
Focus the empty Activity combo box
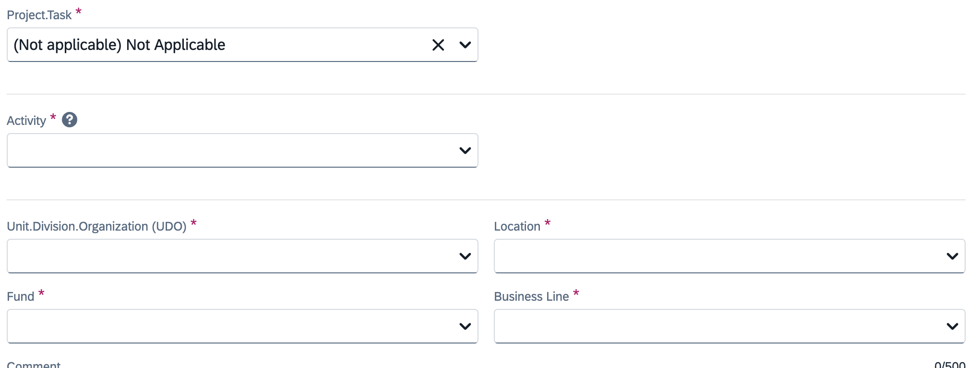[242, 150]
